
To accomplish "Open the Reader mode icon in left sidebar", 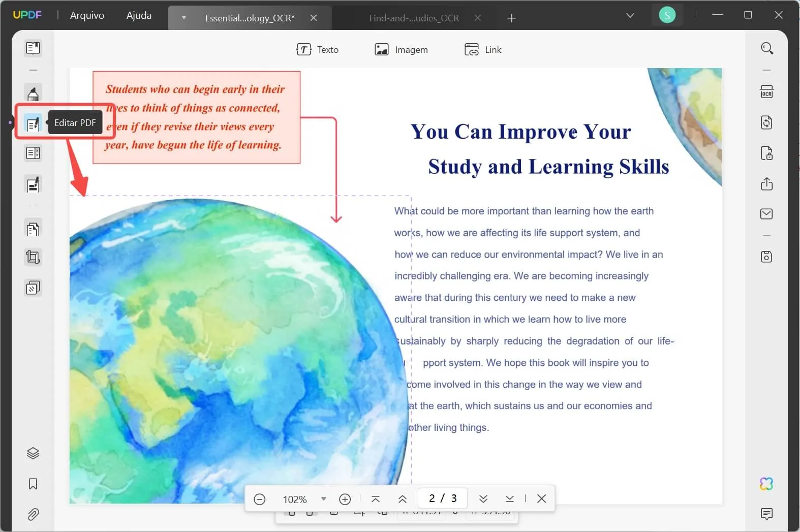I will point(33,48).
